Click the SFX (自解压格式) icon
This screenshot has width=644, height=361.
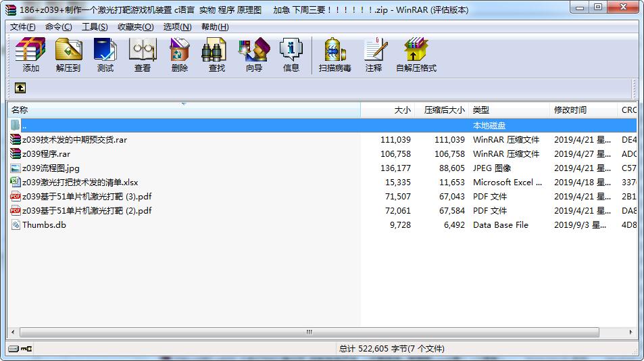[416, 55]
